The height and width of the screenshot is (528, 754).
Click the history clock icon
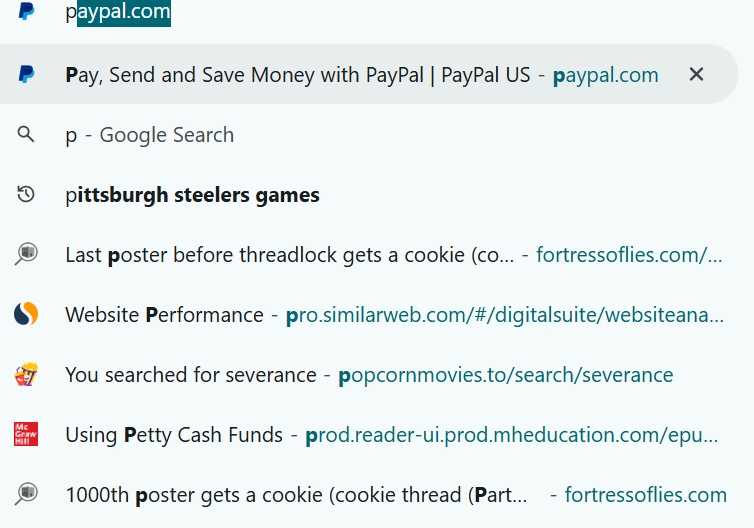click(x=26, y=194)
